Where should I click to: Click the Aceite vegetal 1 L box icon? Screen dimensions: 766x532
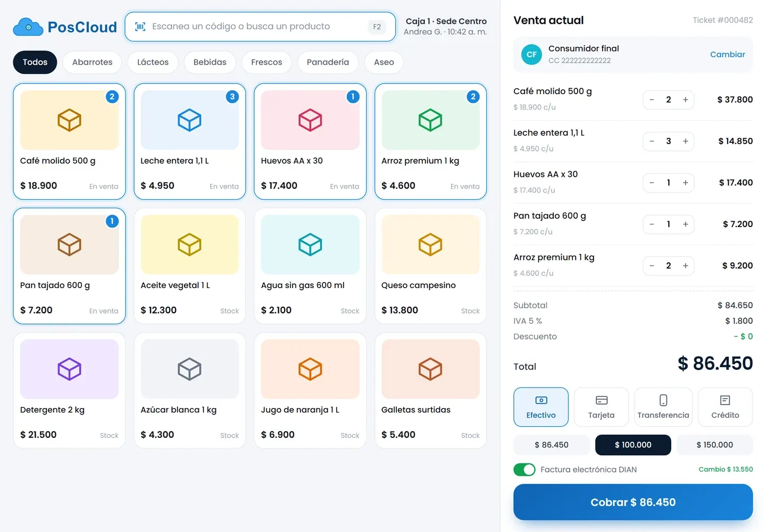click(189, 244)
